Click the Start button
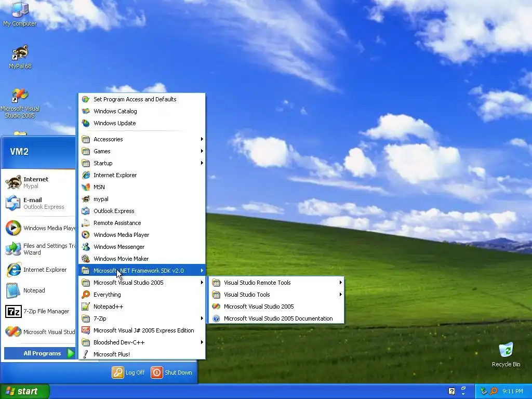This screenshot has height=399, width=532. coord(25,391)
